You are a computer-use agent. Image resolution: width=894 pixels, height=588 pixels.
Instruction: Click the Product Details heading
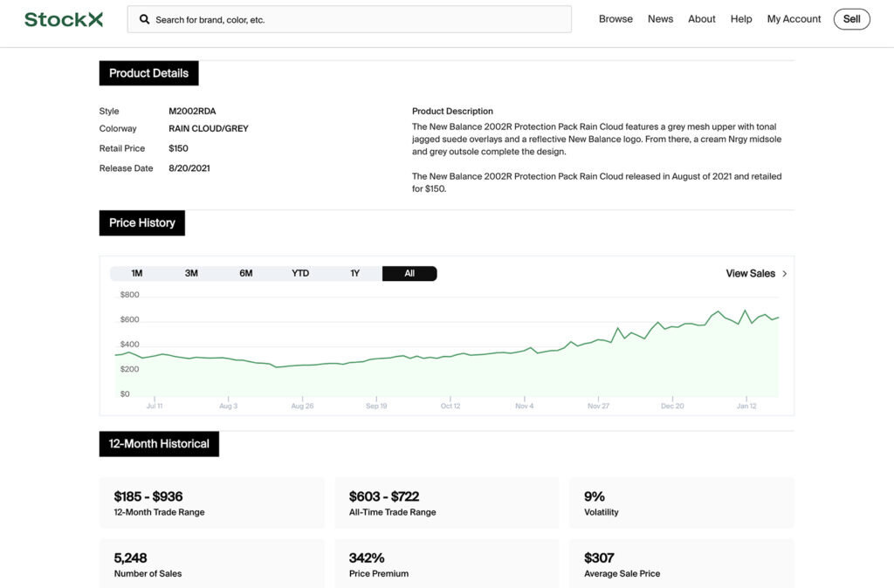pos(148,73)
